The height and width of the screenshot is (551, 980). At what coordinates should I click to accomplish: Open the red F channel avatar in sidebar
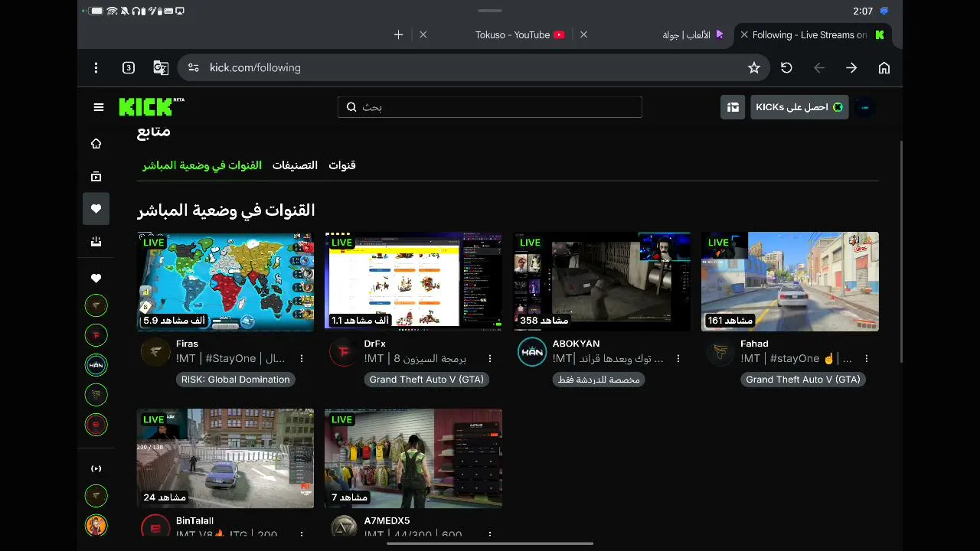pos(96,335)
